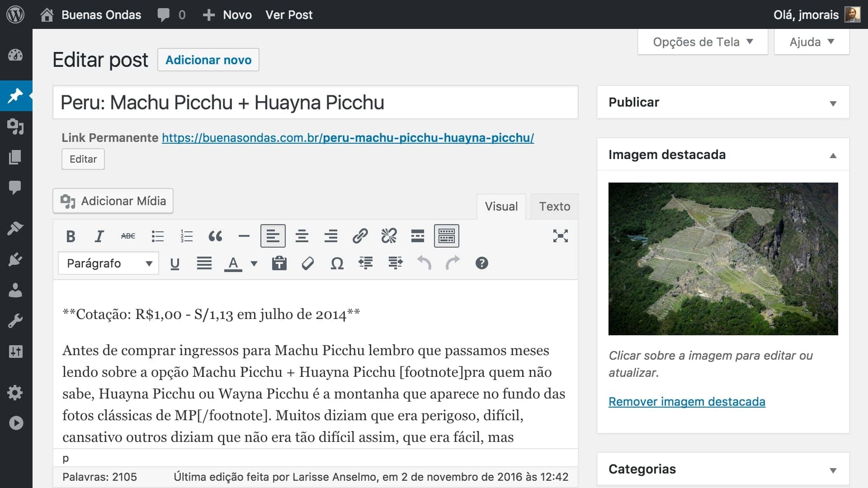Decrease indent
The height and width of the screenshot is (488, 868).
coord(366,263)
